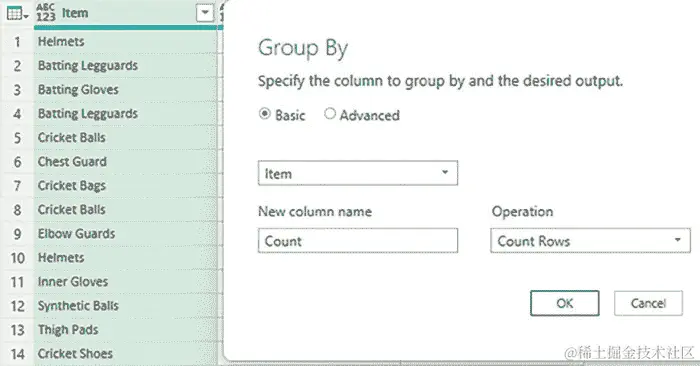Select row 4 cell Batting Legguards

point(125,114)
